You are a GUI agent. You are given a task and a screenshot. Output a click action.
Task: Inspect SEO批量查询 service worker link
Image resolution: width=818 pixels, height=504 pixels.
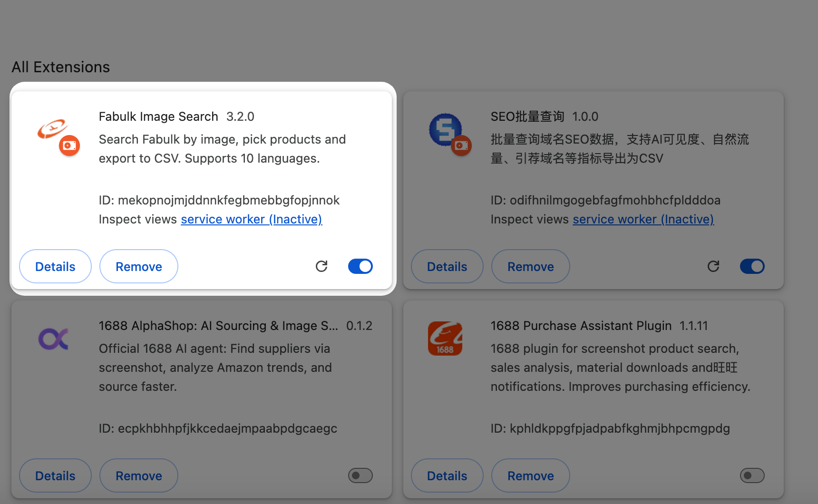tap(643, 219)
